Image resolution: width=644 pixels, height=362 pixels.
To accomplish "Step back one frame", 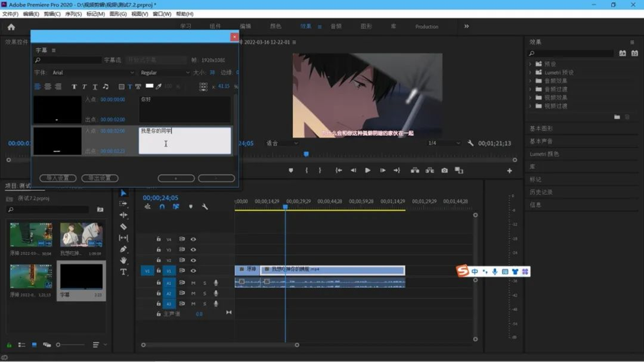I will 353,170.
